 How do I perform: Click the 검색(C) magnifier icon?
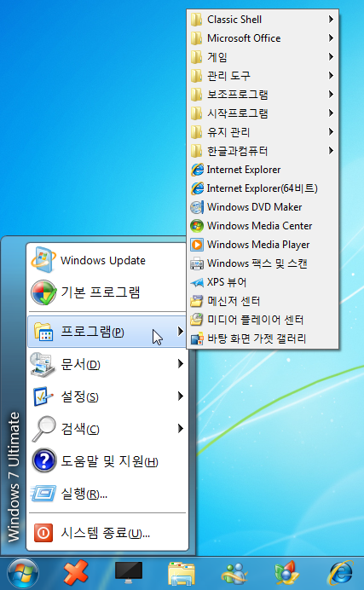tap(43, 429)
